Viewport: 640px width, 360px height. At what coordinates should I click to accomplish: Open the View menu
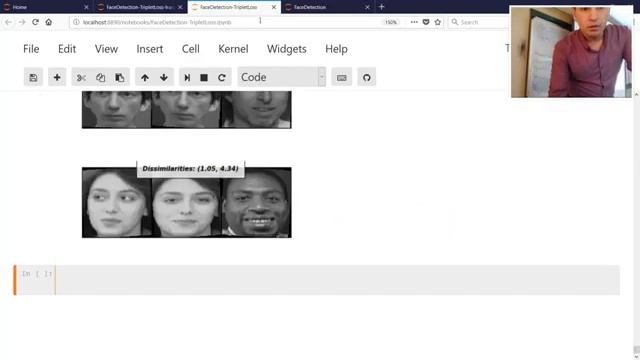(107, 49)
